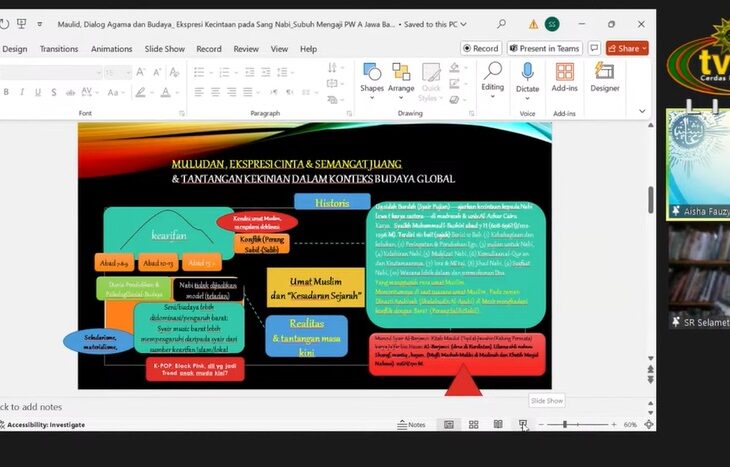The width and height of the screenshot is (730, 467).
Task: Open the Paragraph dialog launcher
Action: (349, 113)
